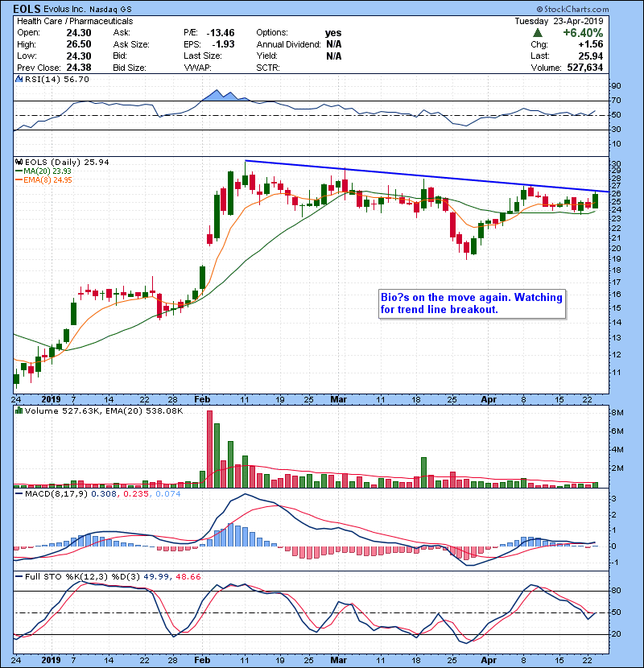The height and width of the screenshot is (668, 644).
Task: Click the Health Care / Pharmaceuticals sector text
Action: click(75, 21)
